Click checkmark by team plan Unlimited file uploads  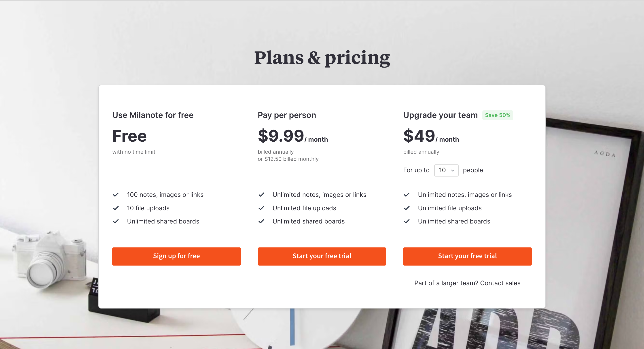(x=407, y=208)
